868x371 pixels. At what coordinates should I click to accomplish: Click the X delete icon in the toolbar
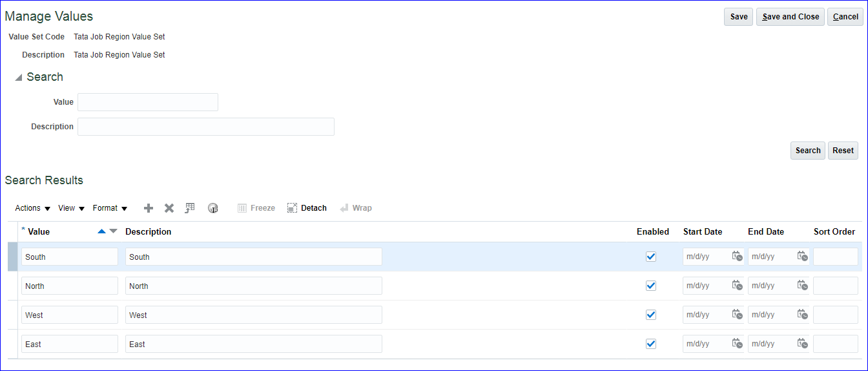pos(169,208)
